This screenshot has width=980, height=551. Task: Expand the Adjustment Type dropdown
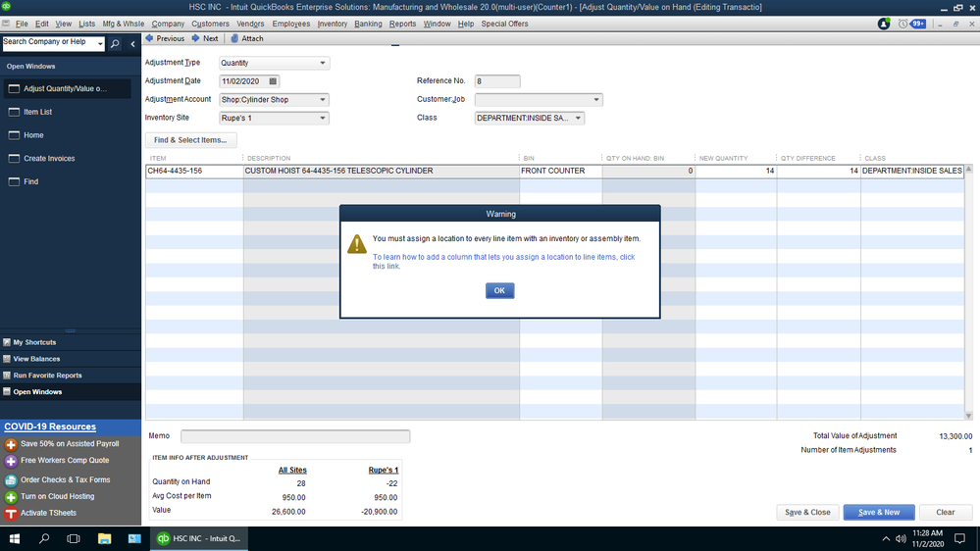(323, 63)
